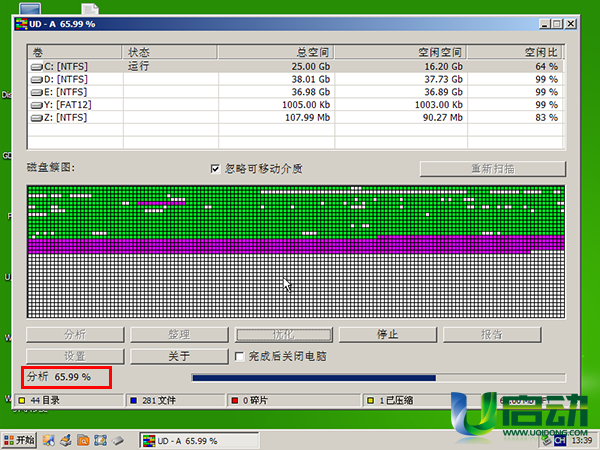Open the 关于 about dialog

tap(178, 356)
